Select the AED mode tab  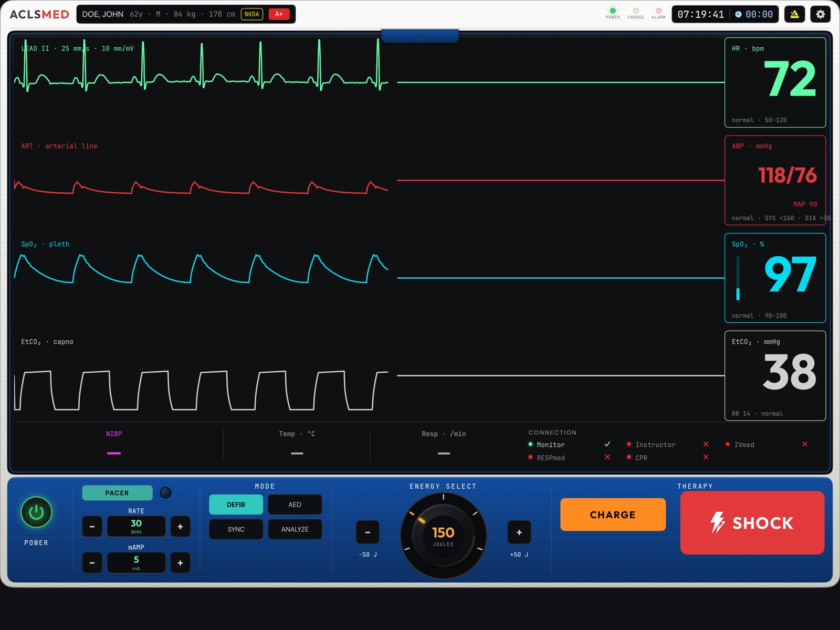pos(295,505)
